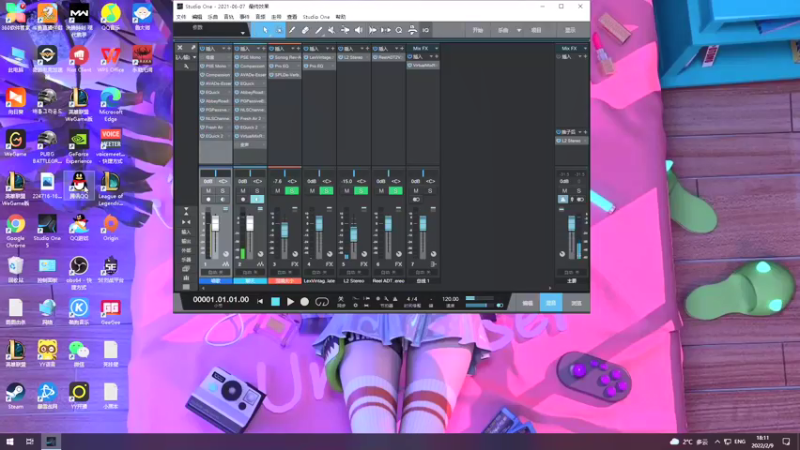Mute the main output channel

pyautogui.click(x=564, y=191)
